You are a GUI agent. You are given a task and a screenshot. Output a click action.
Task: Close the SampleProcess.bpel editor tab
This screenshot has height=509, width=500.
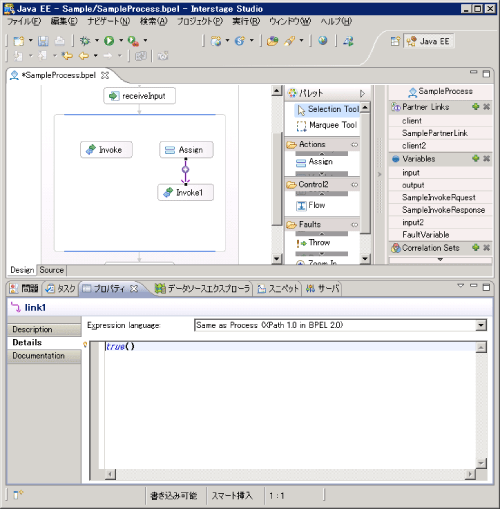(105, 75)
